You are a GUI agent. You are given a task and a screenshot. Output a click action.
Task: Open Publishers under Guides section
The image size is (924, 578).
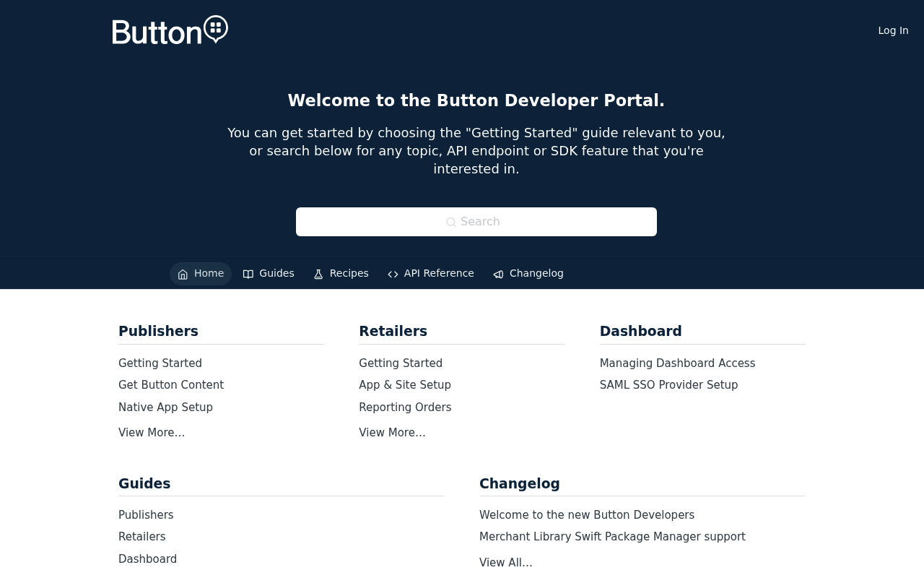click(146, 515)
